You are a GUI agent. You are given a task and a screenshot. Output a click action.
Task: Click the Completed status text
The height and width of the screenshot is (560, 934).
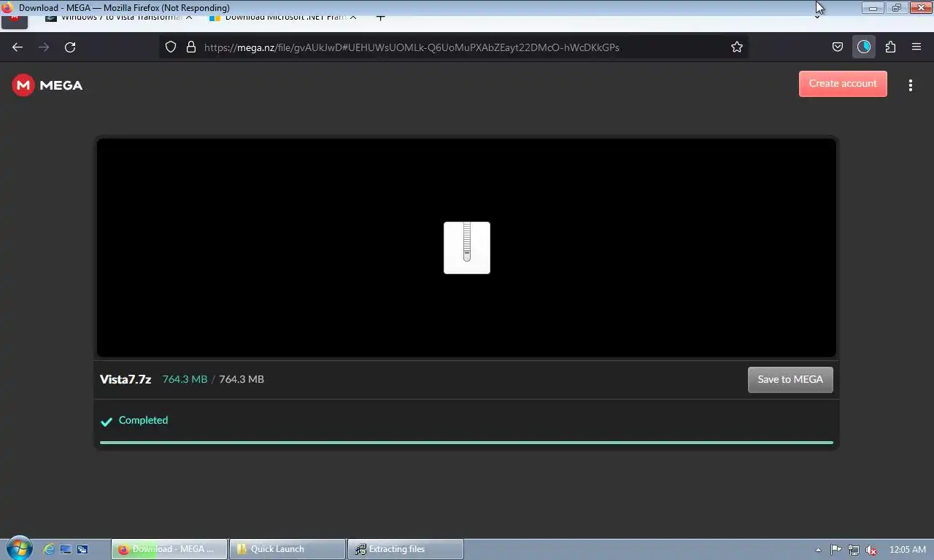coord(143,420)
